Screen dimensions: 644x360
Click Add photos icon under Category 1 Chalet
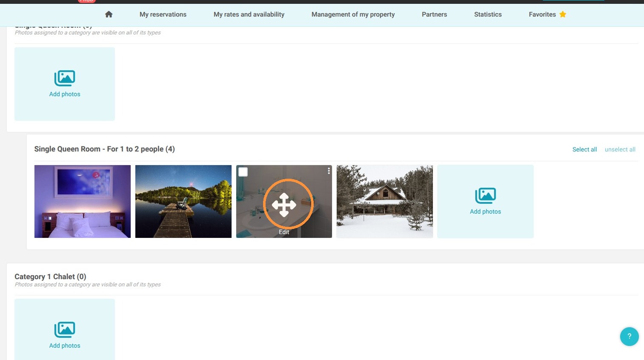(x=65, y=330)
